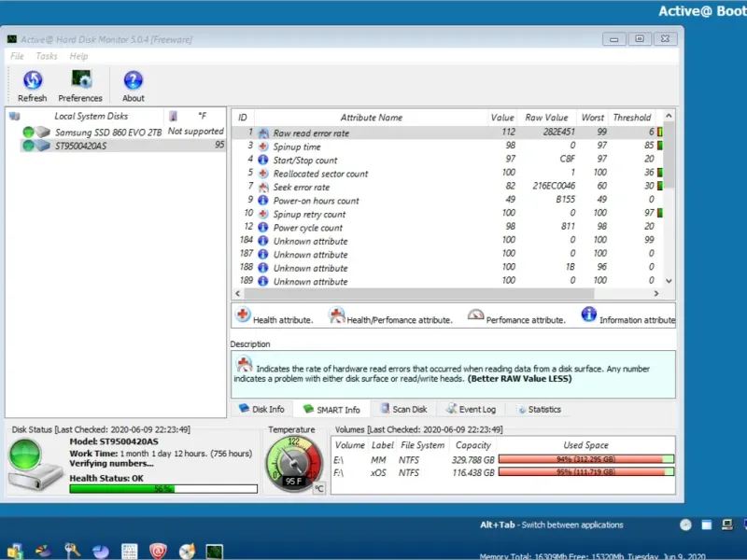Image resolution: width=747 pixels, height=560 pixels.
Task: Select the Seek error rate row
Action: click(447, 188)
